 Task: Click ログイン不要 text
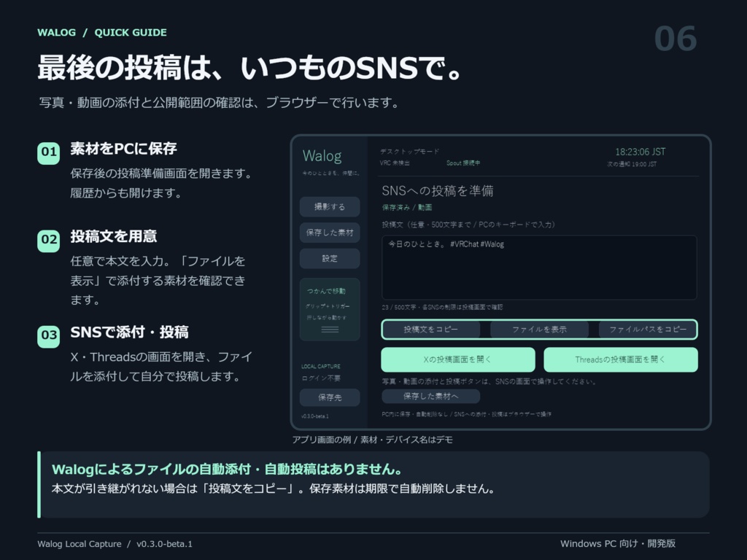coord(321,378)
